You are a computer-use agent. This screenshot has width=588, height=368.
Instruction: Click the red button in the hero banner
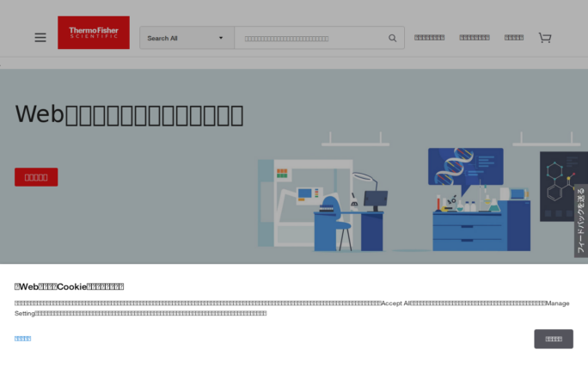tap(36, 177)
